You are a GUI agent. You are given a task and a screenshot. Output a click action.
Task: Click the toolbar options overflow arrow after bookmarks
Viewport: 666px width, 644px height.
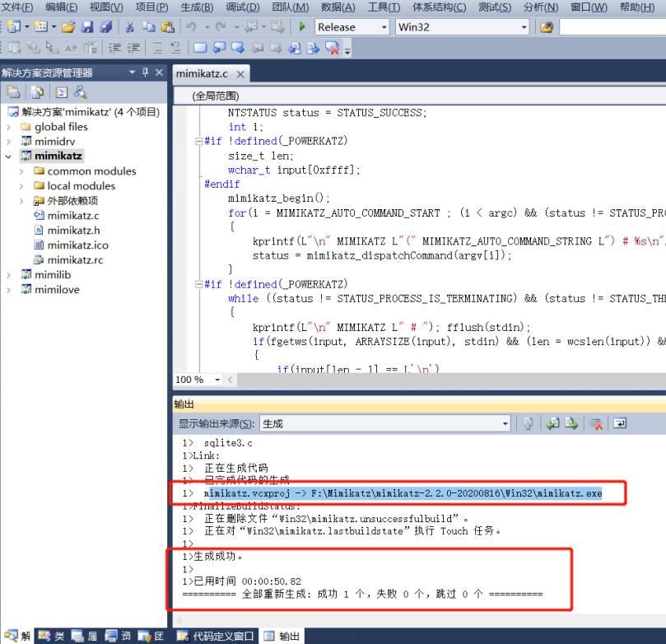(347, 51)
